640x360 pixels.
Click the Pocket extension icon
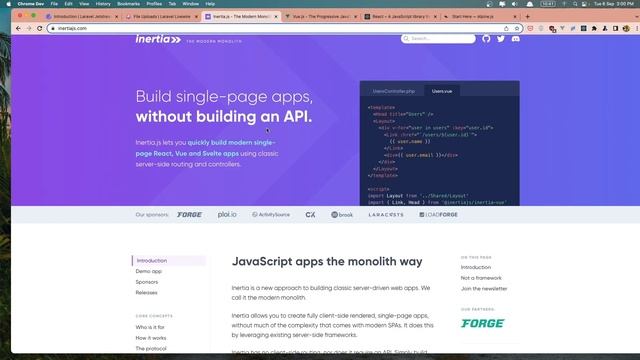[530, 28]
